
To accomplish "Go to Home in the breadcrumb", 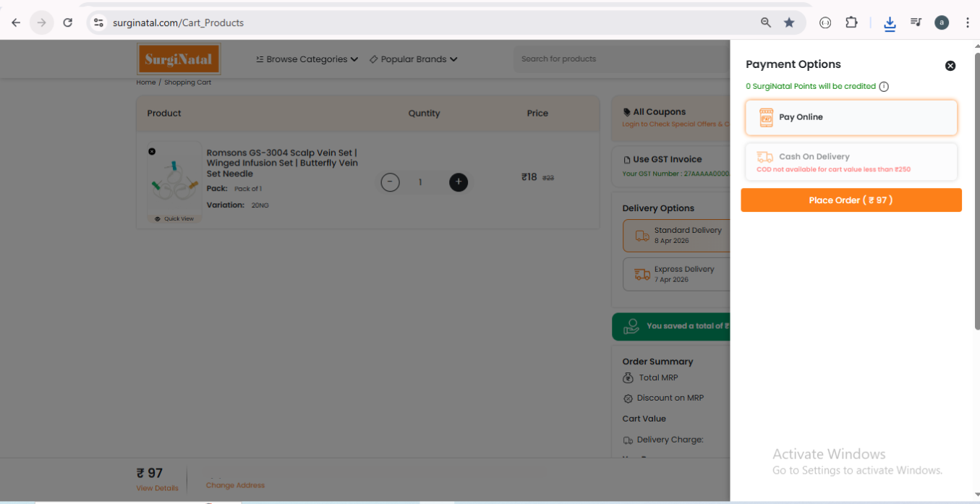I will 145,82.
